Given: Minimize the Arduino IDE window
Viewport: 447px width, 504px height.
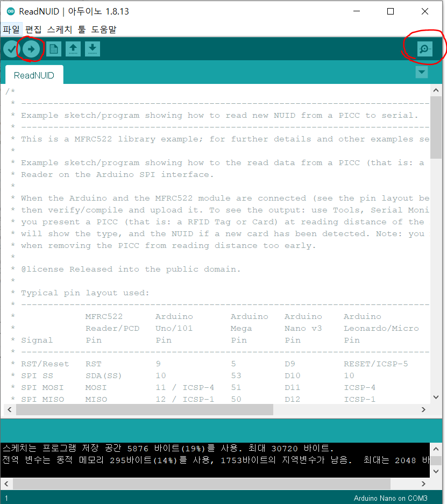Looking at the screenshot, I should click(357, 11).
